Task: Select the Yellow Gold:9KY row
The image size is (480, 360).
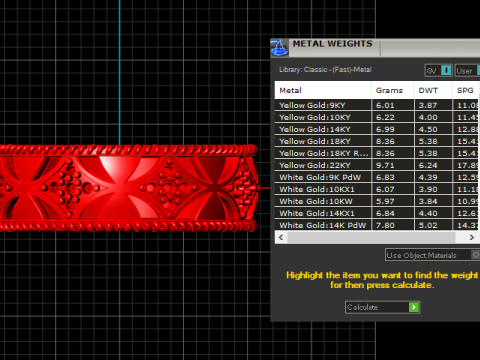Action: pos(377,105)
